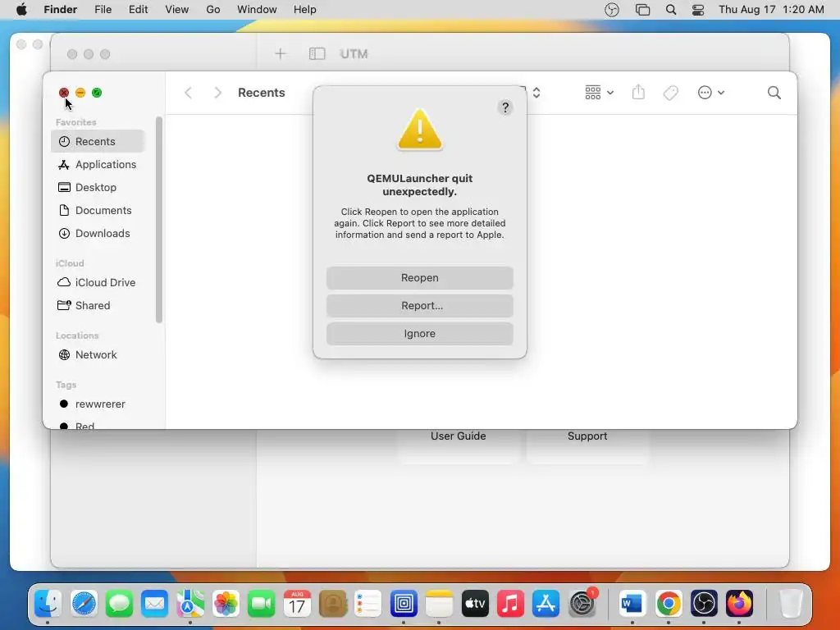Click the Share icon in the Finder toolbar
This screenshot has height=630, width=840.
click(x=638, y=93)
